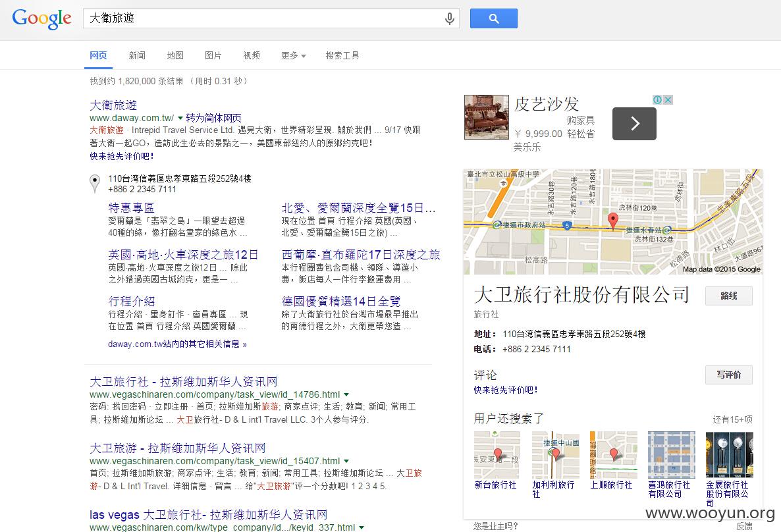Click the 捷運市政府站 station icon on the map
Viewport: 781px width, 532px height.
(x=497, y=225)
